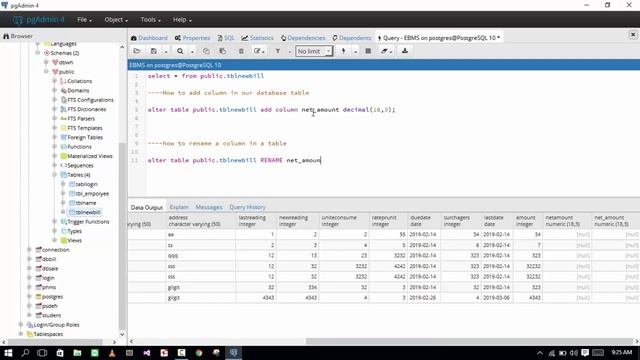Click the address column header
Viewport: 640px width, 360px height.
coord(201,221)
